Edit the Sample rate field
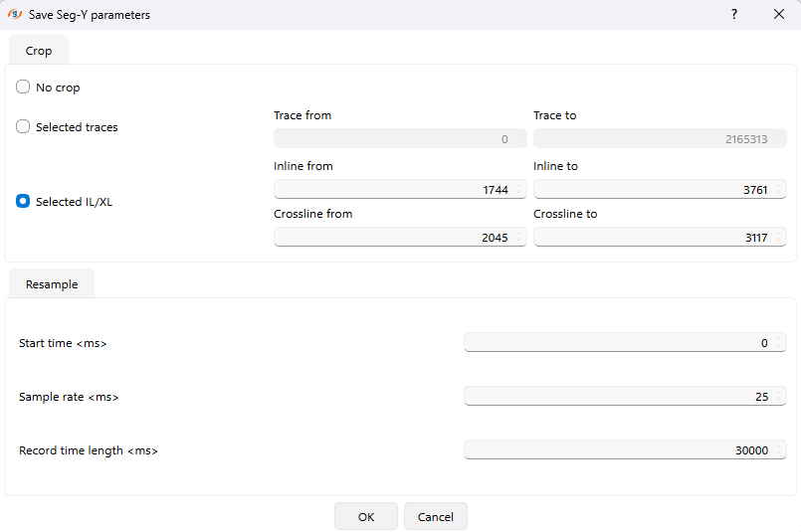This screenshot has width=801, height=532. click(625, 396)
